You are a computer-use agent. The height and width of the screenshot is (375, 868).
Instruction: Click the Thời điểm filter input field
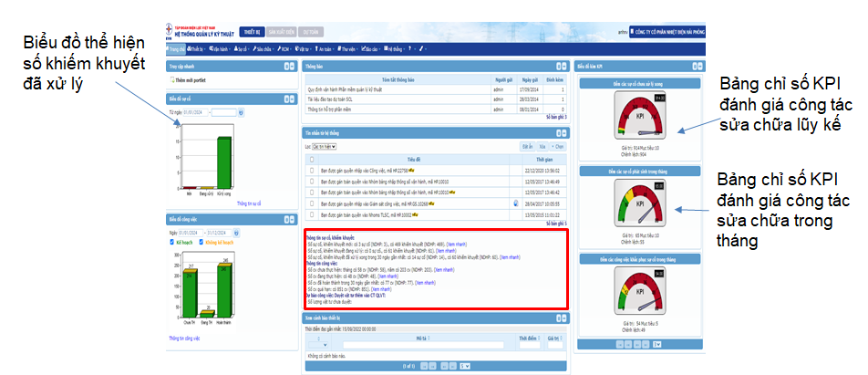(x=530, y=345)
